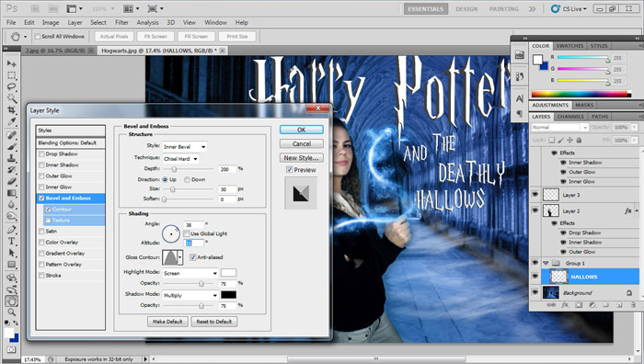
Task: Select the Rectangle shape tool
Action: pos(11,265)
